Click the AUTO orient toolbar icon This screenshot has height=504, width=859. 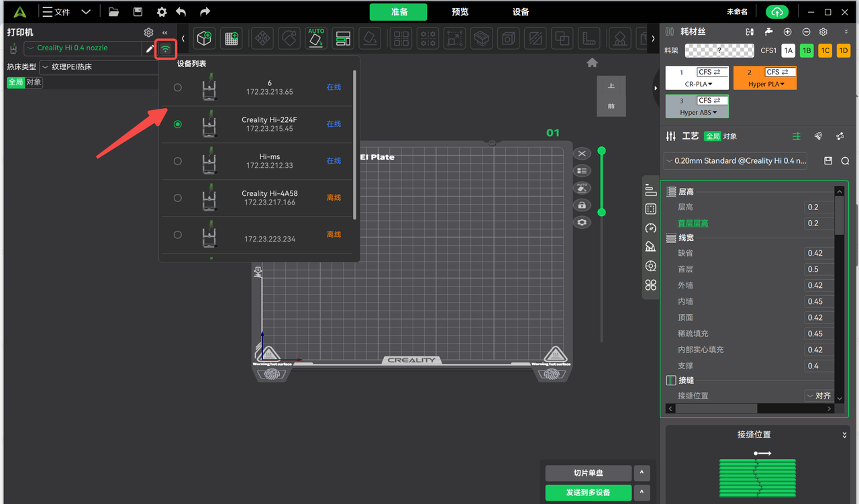[x=316, y=38]
